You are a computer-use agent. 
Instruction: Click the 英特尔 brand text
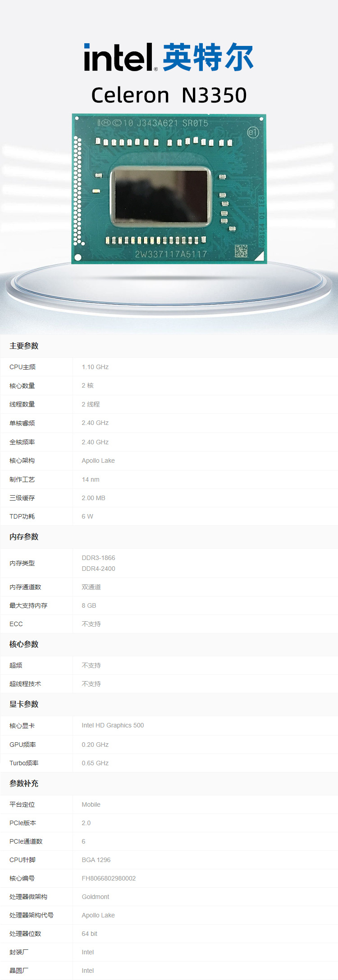coord(208,57)
